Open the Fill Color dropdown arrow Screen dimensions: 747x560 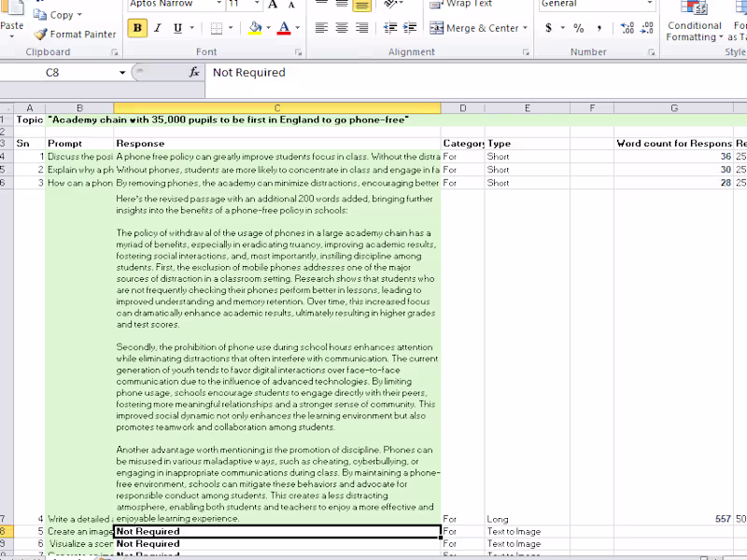[x=268, y=29]
